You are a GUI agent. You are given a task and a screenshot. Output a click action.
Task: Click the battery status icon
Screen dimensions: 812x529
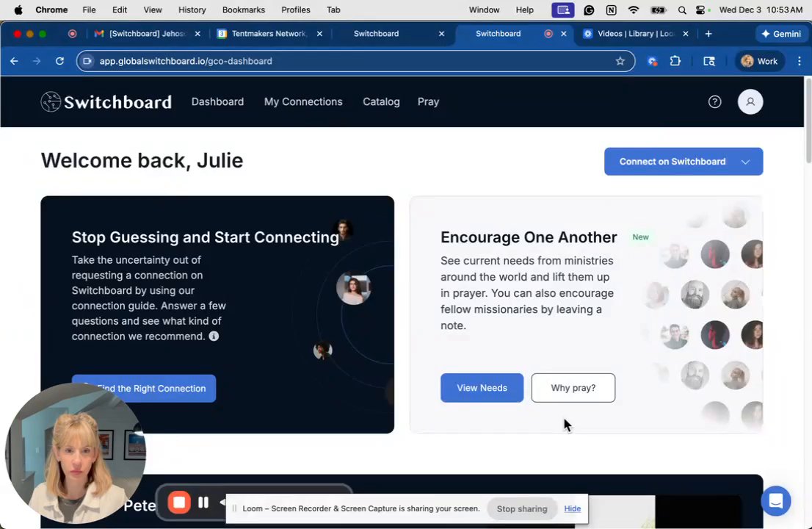658,10
